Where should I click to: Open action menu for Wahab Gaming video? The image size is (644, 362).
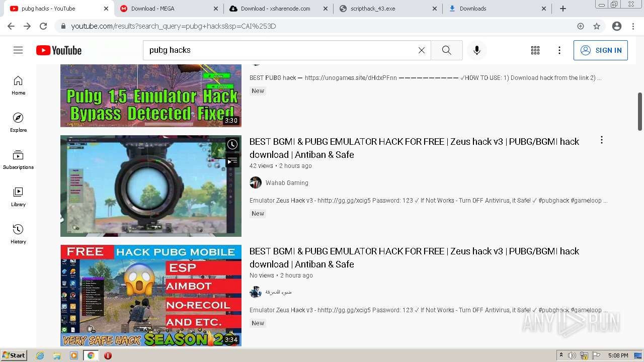(601, 140)
